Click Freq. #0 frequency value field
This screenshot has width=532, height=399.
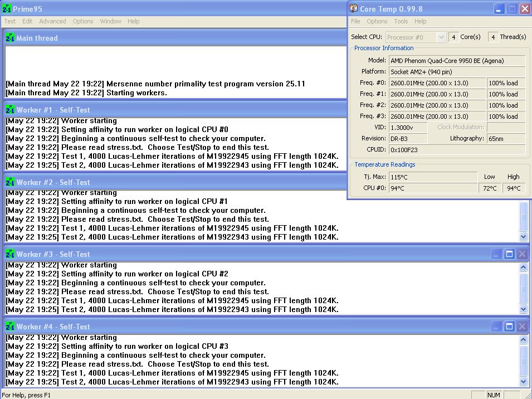point(437,83)
